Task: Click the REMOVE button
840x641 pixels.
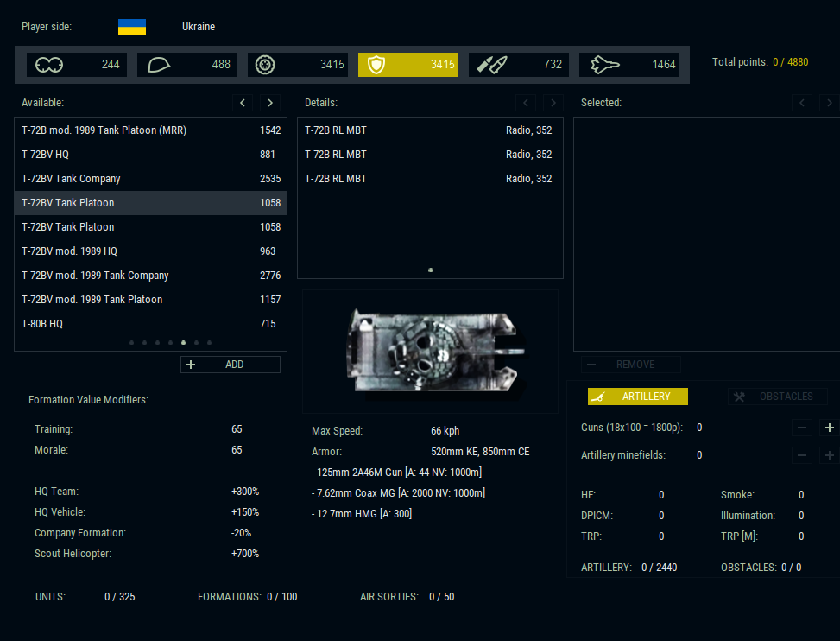Action: coord(630,365)
